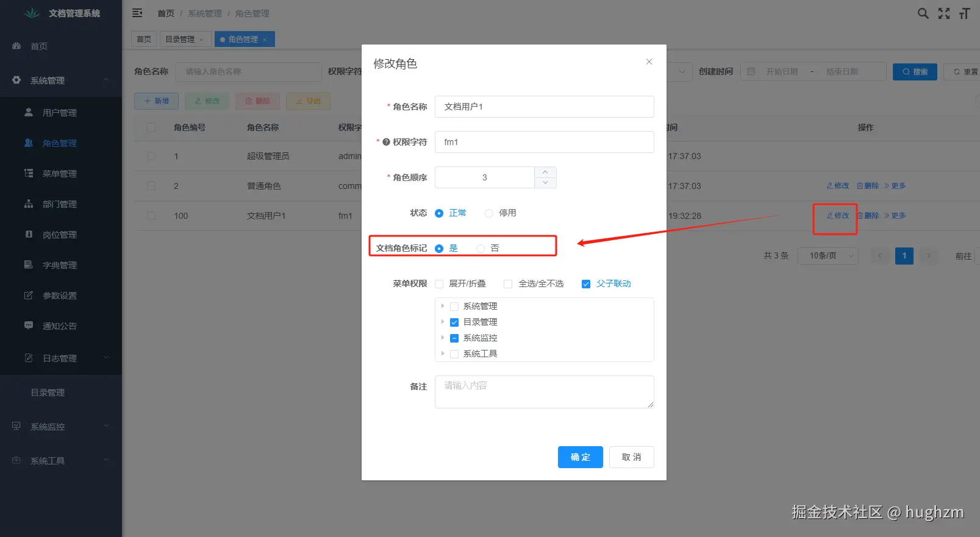Click 更多 link for 文档用户1 row
This screenshot has height=537, width=980.
click(x=895, y=216)
